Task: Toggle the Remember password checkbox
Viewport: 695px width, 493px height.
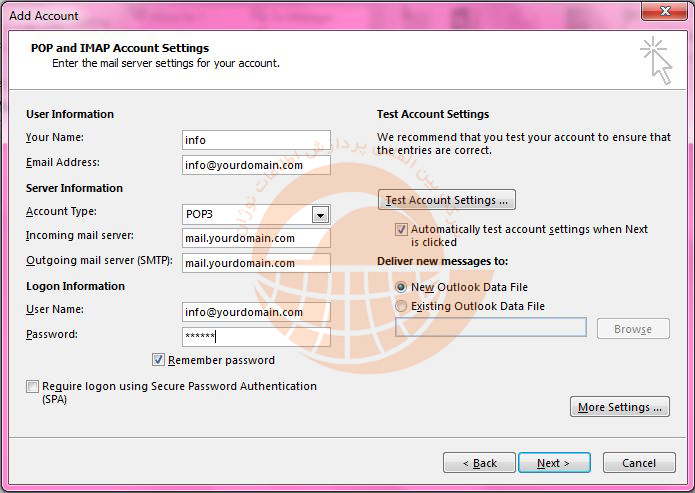Action: [x=158, y=360]
